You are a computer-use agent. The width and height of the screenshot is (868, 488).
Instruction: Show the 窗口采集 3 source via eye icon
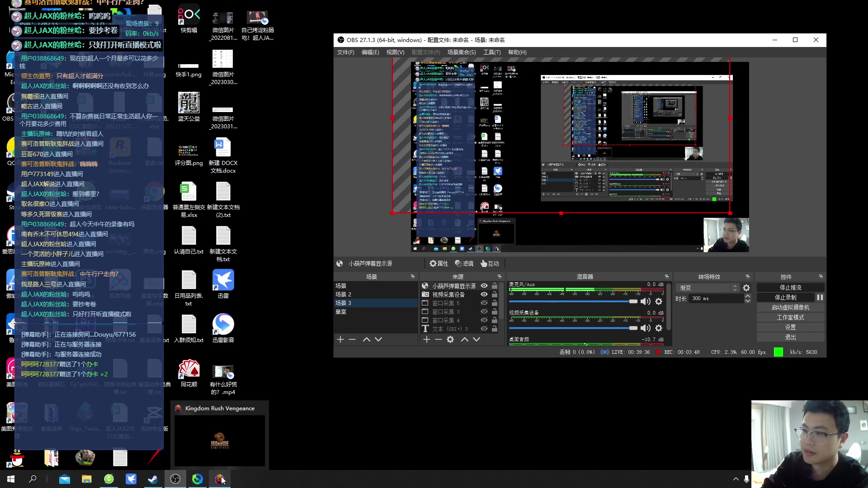pos(484,312)
